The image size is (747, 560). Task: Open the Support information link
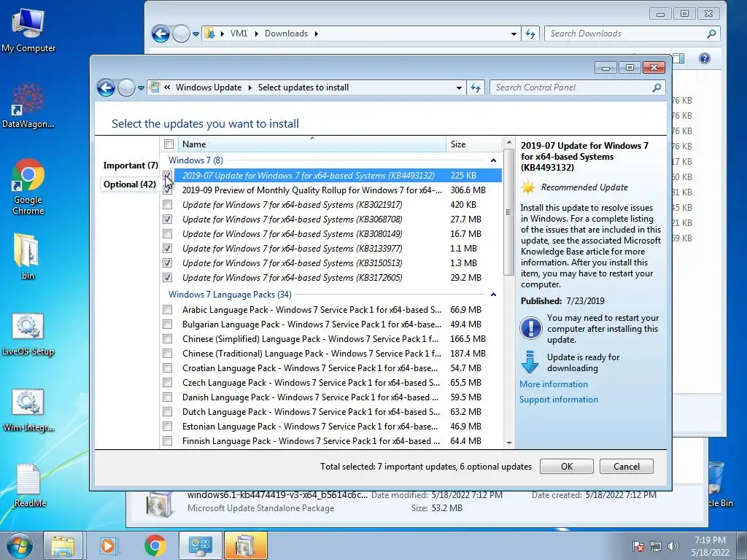click(x=558, y=400)
